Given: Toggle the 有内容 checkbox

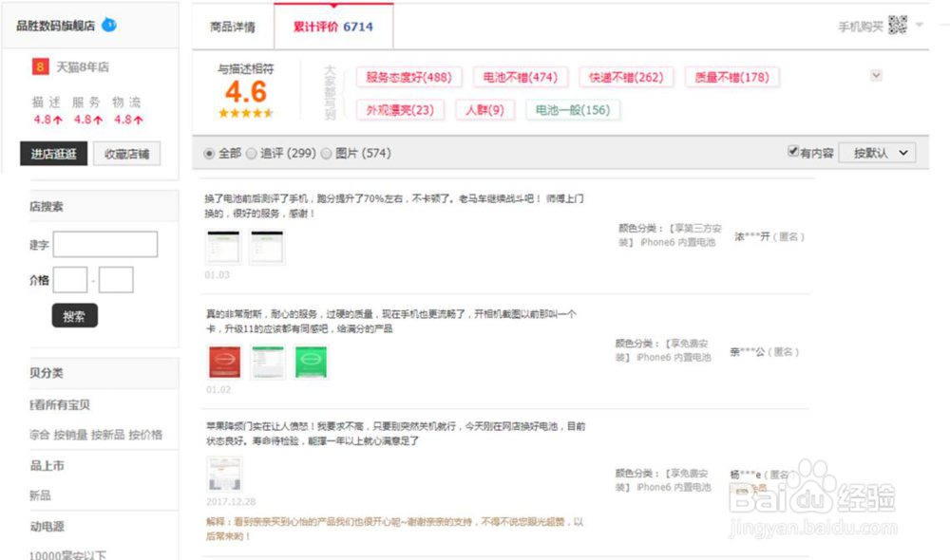Looking at the screenshot, I should pyautogui.click(x=792, y=151).
